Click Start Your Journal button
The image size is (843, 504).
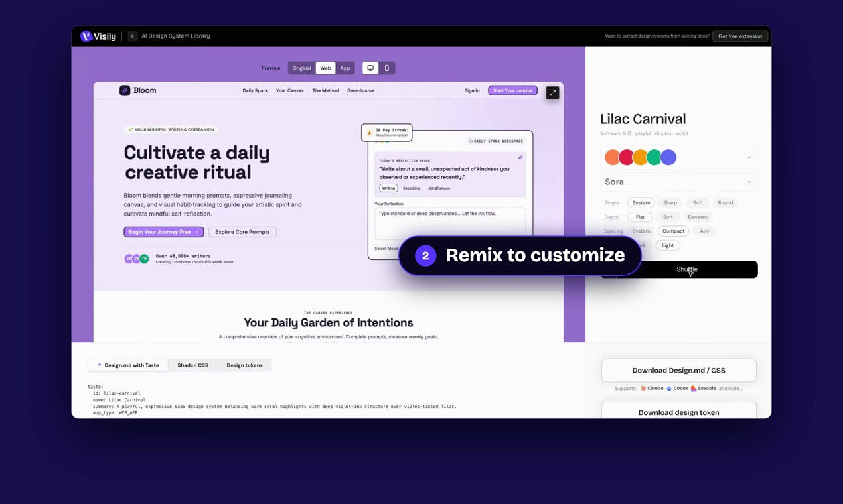(x=512, y=90)
